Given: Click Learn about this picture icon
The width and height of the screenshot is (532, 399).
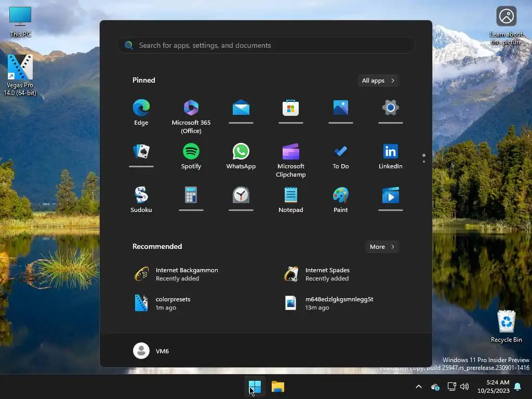Looking at the screenshot, I should click(506, 26).
